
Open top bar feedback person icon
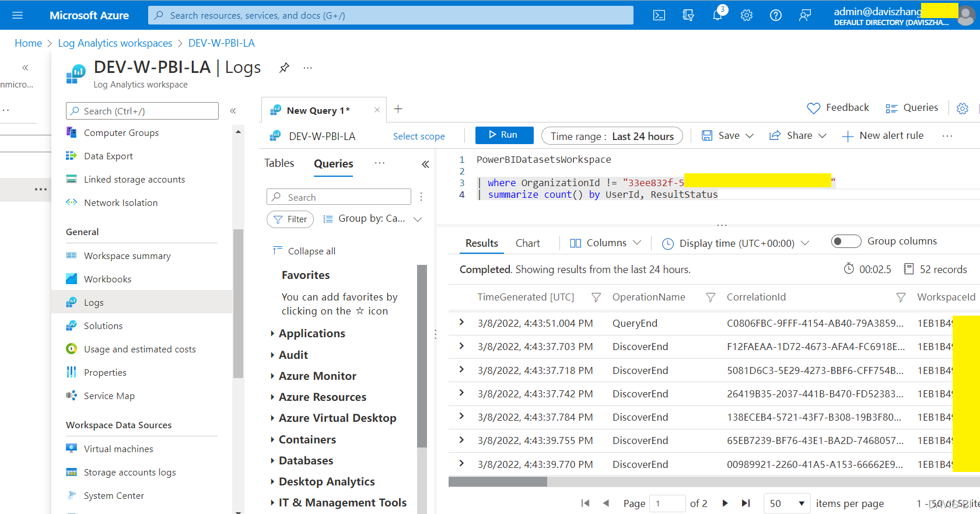click(805, 15)
